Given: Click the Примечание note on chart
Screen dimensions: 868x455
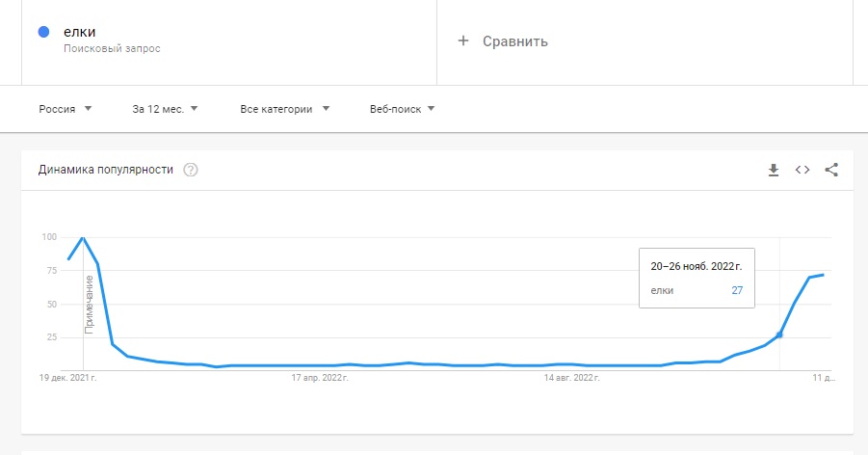Looking at the screenshot, I should pos(89,304).
